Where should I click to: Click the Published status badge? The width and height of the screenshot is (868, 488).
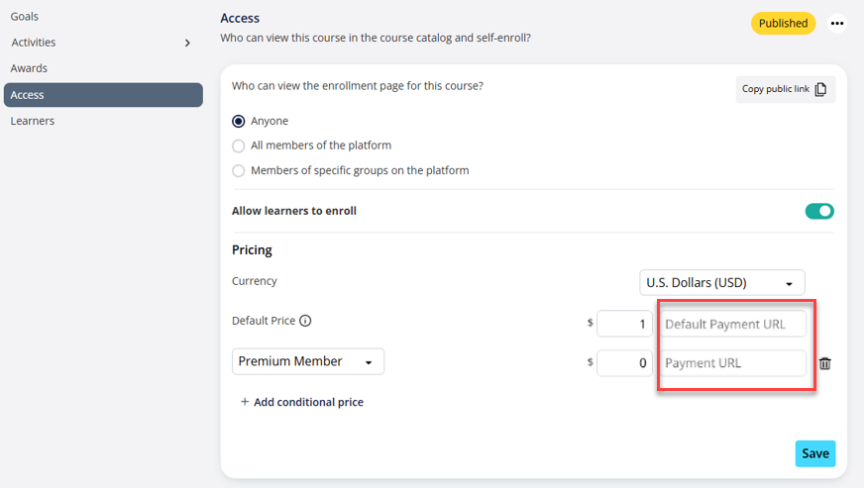(783, 23)
